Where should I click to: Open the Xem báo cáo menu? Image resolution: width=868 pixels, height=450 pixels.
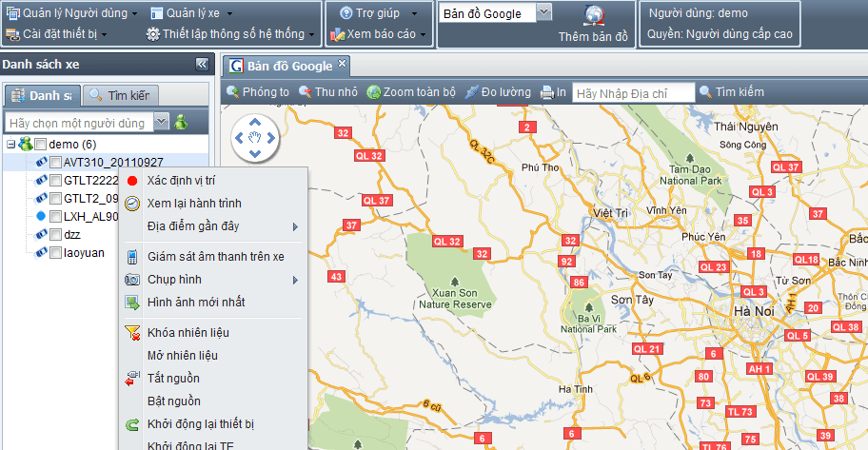(378, 34)
